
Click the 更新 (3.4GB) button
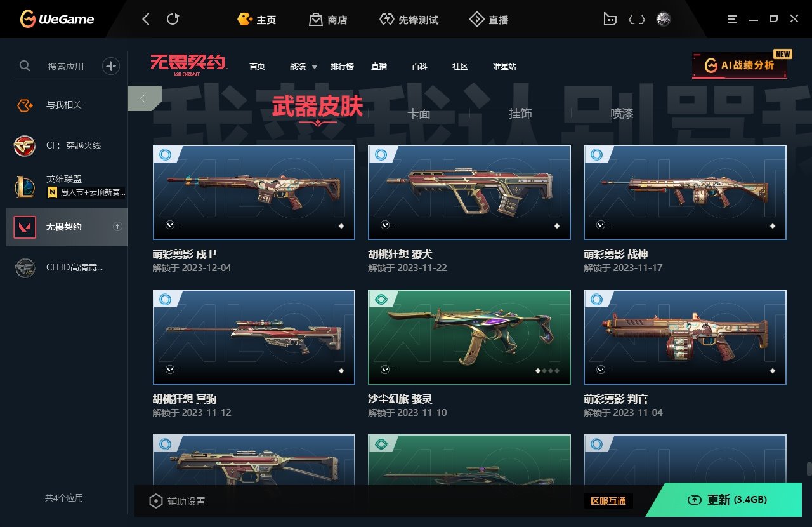(x=728, y=500)
